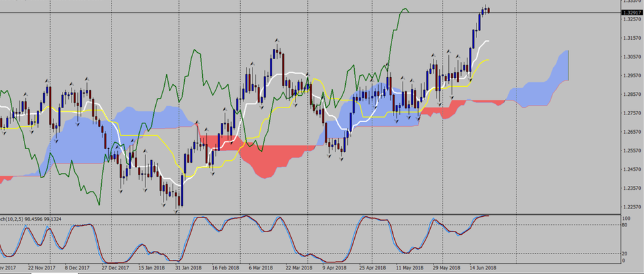Select the 6 Mar 2018 date label

pos(261,268)
